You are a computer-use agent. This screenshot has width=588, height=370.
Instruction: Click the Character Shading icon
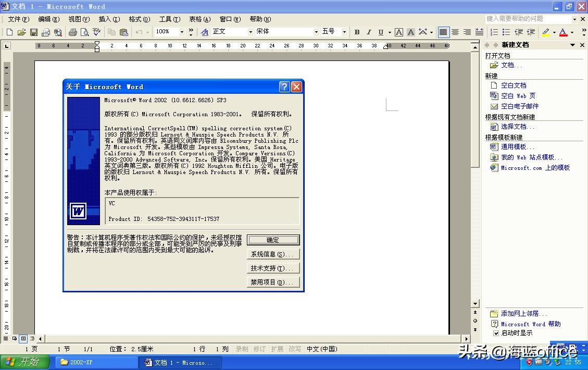(x=411, y=32)
